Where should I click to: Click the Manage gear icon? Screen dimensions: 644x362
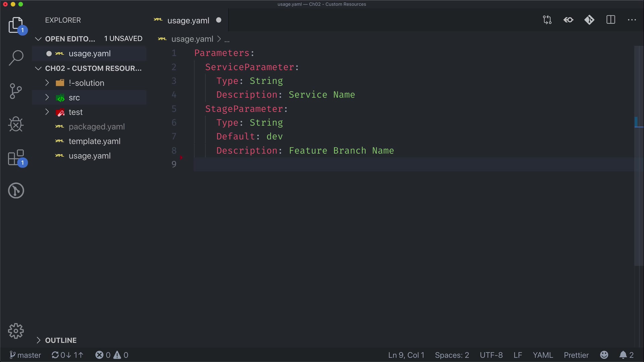[x=16, y=331]
